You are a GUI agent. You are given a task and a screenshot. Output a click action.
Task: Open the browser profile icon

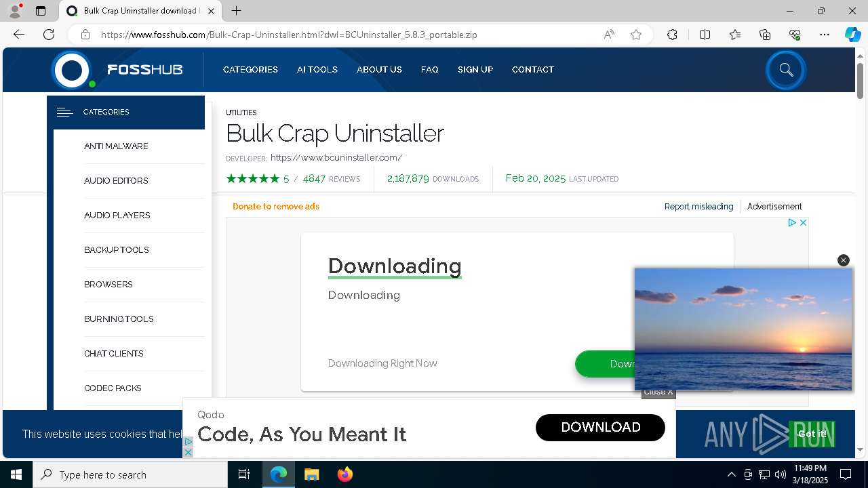15,11
